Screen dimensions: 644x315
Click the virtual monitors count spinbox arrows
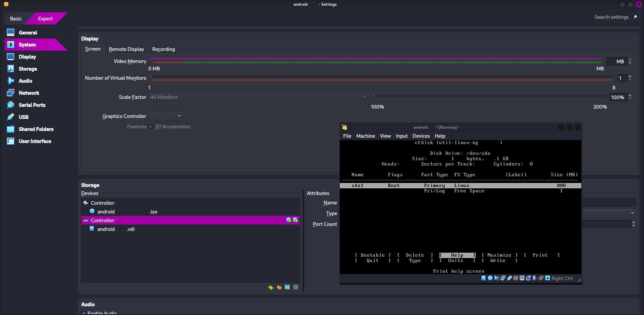630,78
